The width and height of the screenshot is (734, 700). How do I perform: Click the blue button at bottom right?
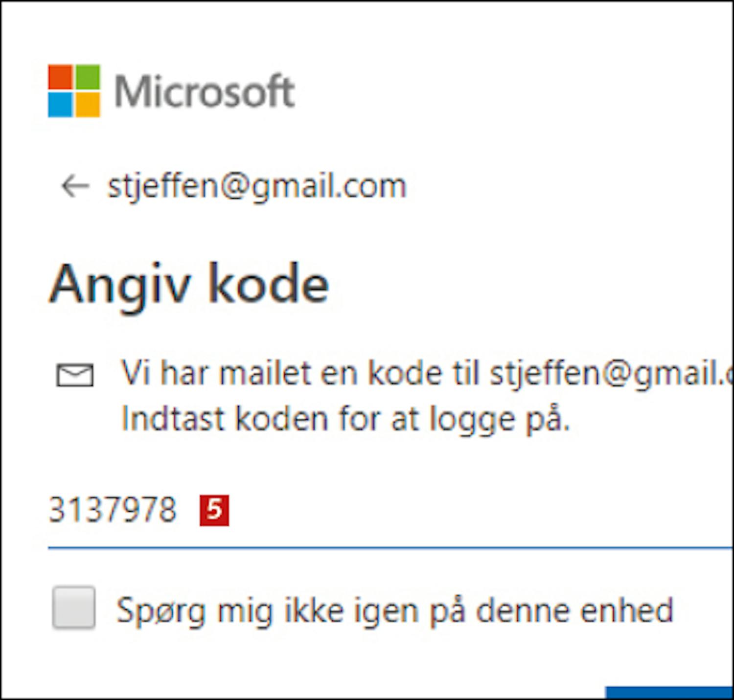(669, 692)
